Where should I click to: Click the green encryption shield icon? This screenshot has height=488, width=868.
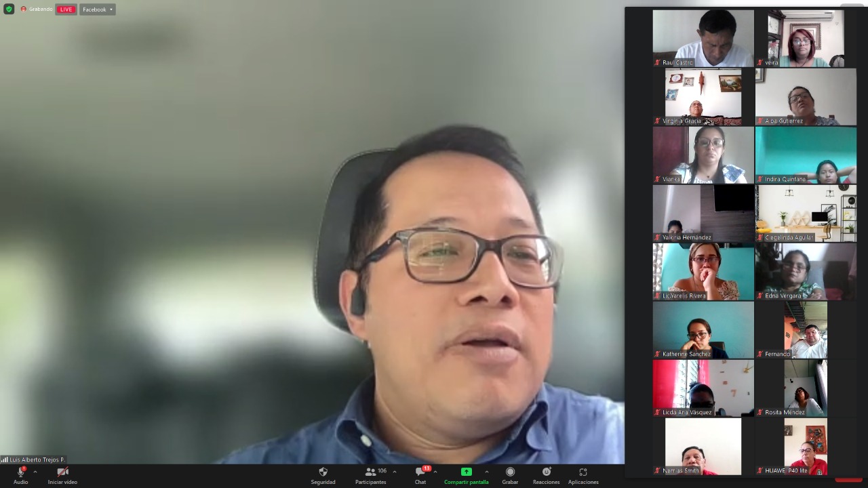click(9, 9)
